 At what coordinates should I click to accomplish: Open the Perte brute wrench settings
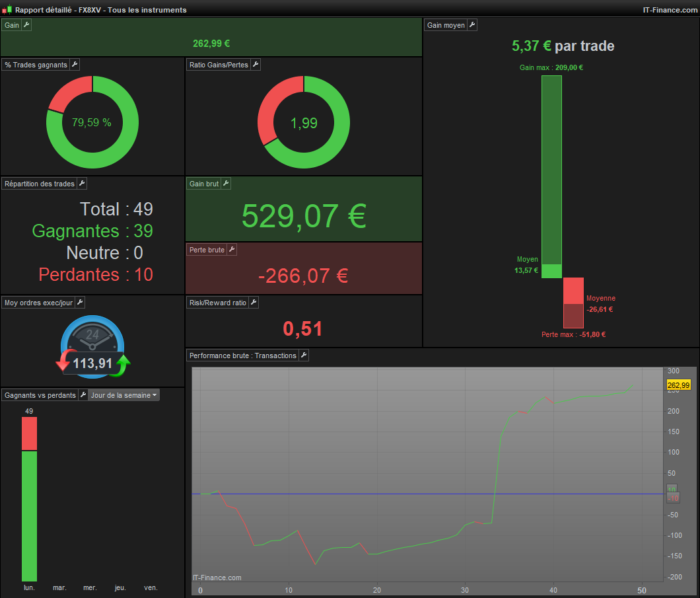[x=232, y=250]
